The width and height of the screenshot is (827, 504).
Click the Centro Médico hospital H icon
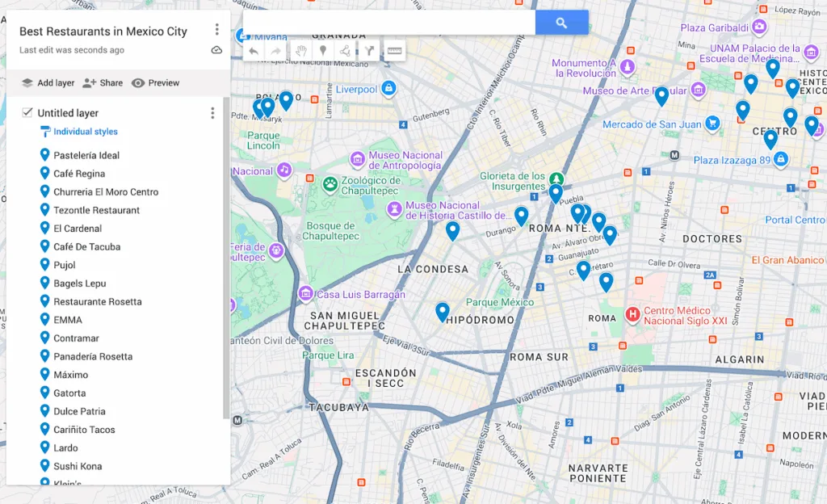point(632,315)
